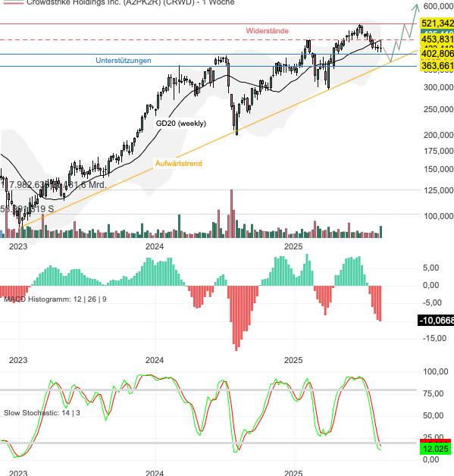
Task: Click the 0,00 value on the MACD axis
Action: (431, 285)
